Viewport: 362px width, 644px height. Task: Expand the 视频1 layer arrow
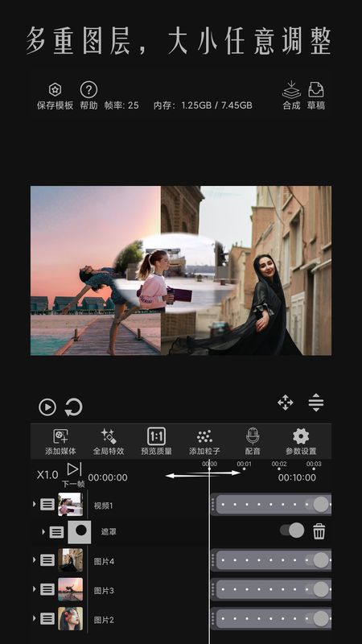pos(35,504)
